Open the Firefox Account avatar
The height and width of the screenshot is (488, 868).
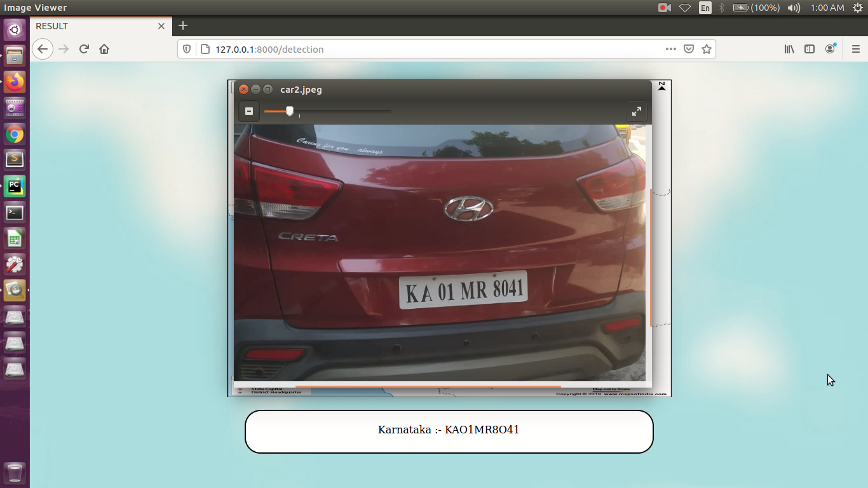click(x=830, y=48)
